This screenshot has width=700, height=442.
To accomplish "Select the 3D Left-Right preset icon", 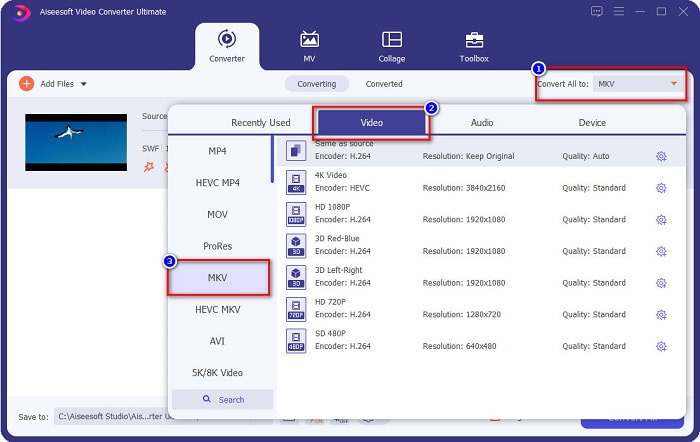I will point(296,277).
